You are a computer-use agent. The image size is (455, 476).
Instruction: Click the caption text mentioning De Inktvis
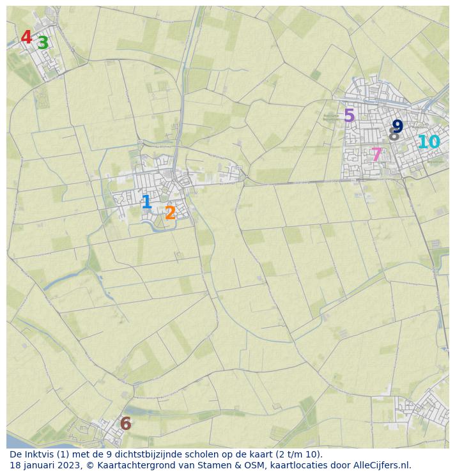(166, 455)
